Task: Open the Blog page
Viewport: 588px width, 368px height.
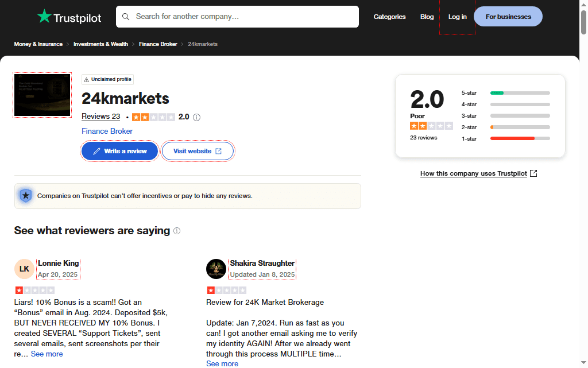Action: pos(427,17)
